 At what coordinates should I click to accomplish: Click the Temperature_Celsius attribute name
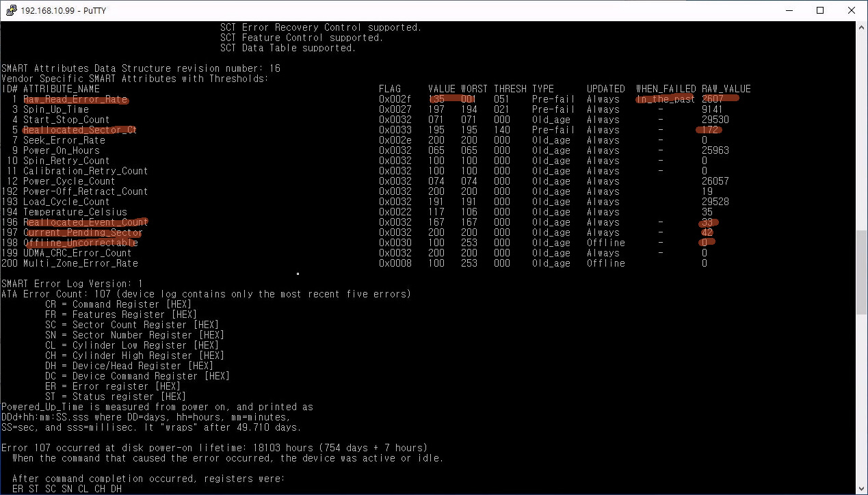(x=75, y=212)
